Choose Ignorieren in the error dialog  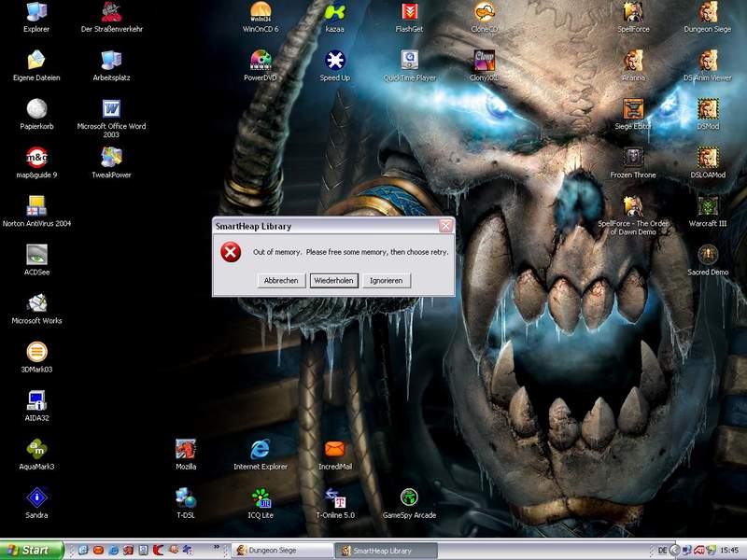[387, 280]
